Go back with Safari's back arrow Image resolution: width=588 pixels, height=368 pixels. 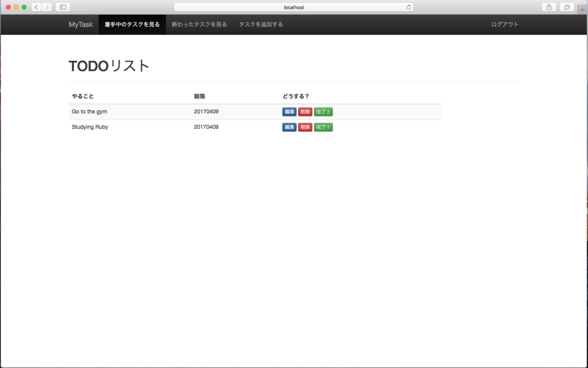[x=36, y=7]
